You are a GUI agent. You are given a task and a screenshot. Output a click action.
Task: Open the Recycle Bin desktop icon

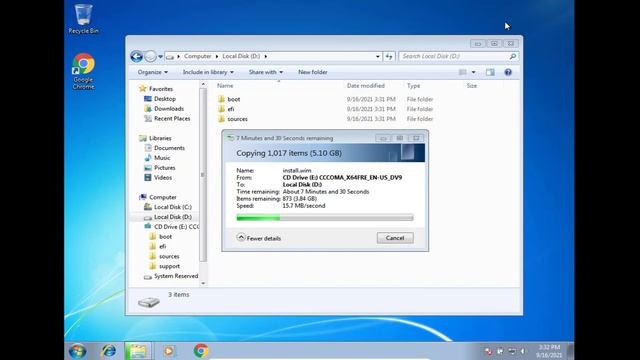(x=83, y=19)
